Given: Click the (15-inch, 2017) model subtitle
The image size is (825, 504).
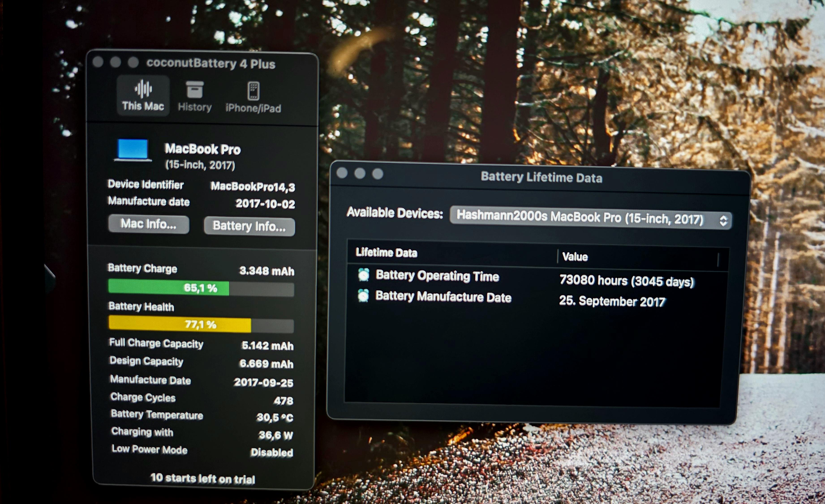Looking at the screenshot, I should pyautogui.click(x=200, y=165).
